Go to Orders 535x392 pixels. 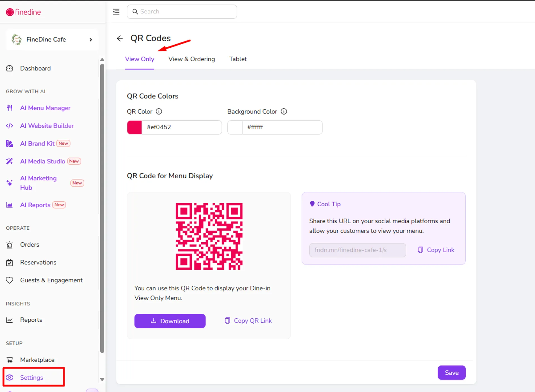pyautogui.click(x=30, y=245)
